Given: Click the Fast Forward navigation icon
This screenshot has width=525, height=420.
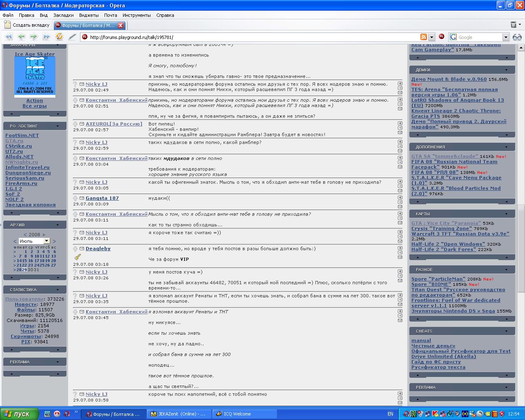Looking at the screenshot, I should click(x=46, y=37).
